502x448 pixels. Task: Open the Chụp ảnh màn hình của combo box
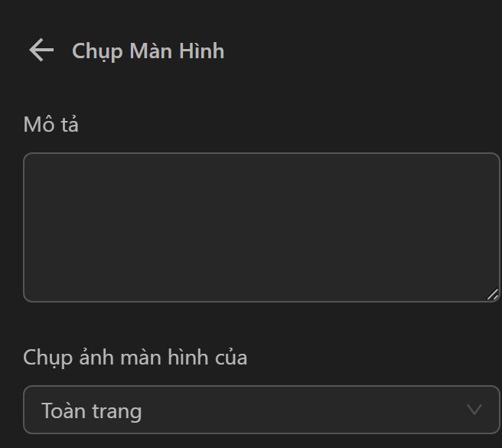[x=261, y=410]
